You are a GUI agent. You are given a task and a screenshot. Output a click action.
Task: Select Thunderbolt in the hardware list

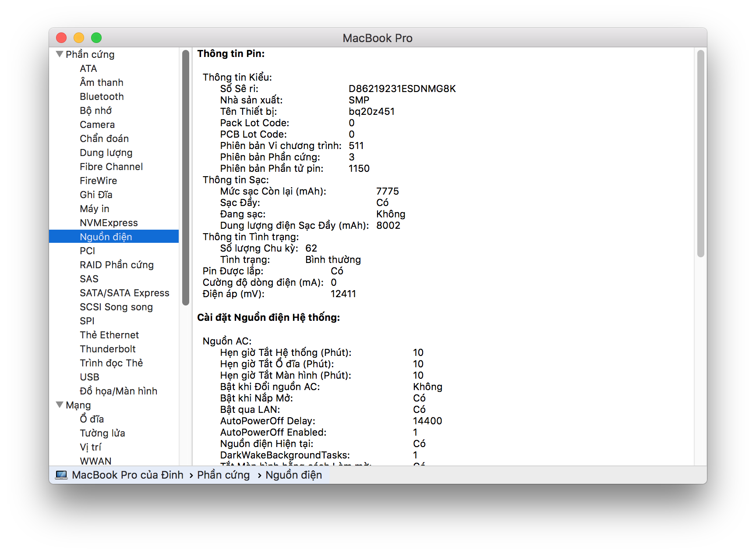[107, 349]
